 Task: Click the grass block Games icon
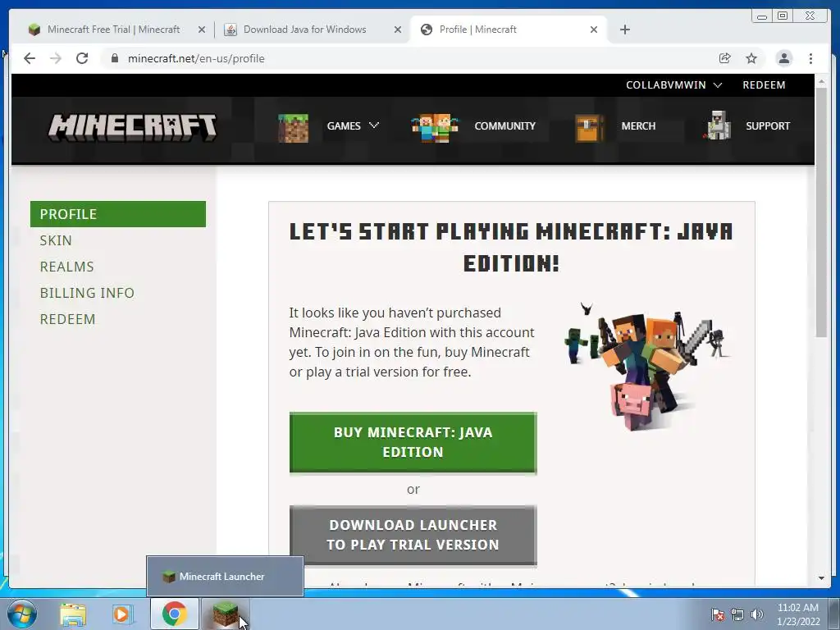click(293, 128)
